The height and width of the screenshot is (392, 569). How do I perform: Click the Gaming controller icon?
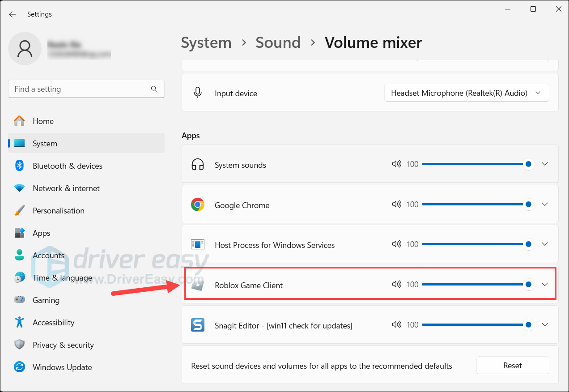pyautogui.click(x=19, y=300)
